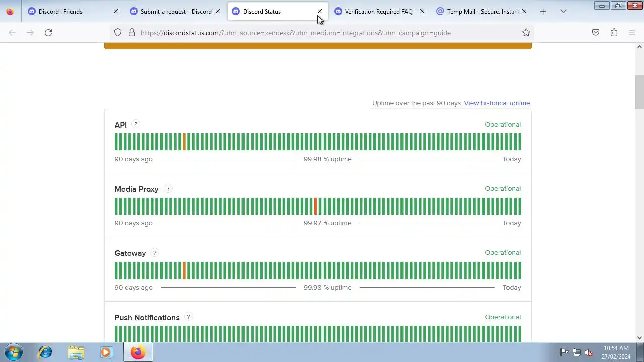The image size is (644, 362).
Task: Click the help icon next to Push Notifications
Action: point(188,317)
